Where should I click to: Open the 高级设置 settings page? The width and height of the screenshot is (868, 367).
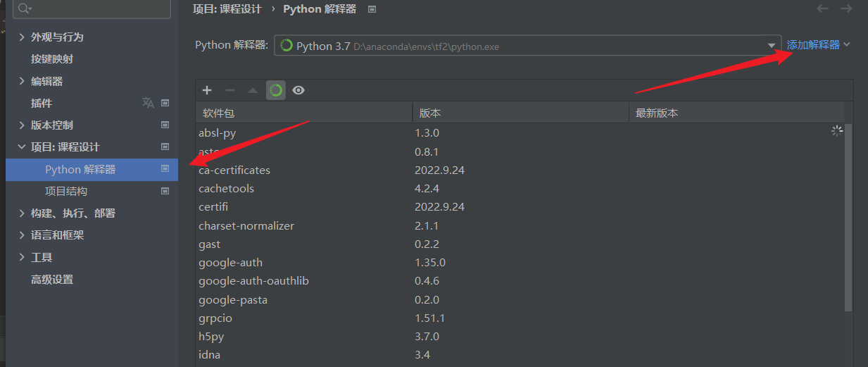[52, 280]
